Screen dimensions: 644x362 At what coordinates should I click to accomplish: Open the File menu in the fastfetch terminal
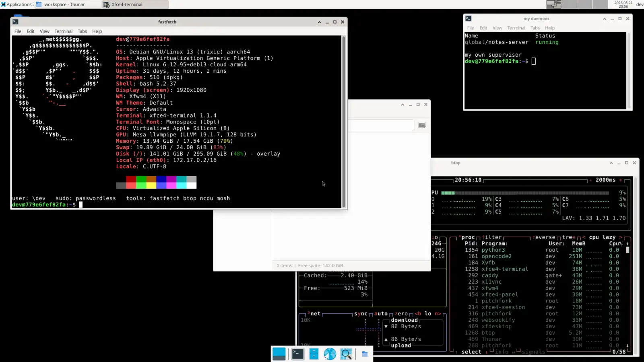[18, 31]
